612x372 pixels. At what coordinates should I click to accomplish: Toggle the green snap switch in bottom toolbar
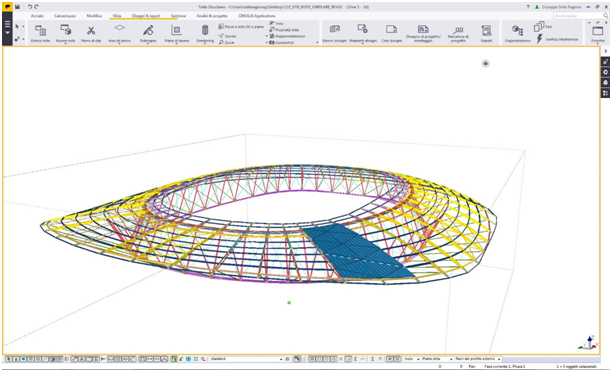click(174, 359)
